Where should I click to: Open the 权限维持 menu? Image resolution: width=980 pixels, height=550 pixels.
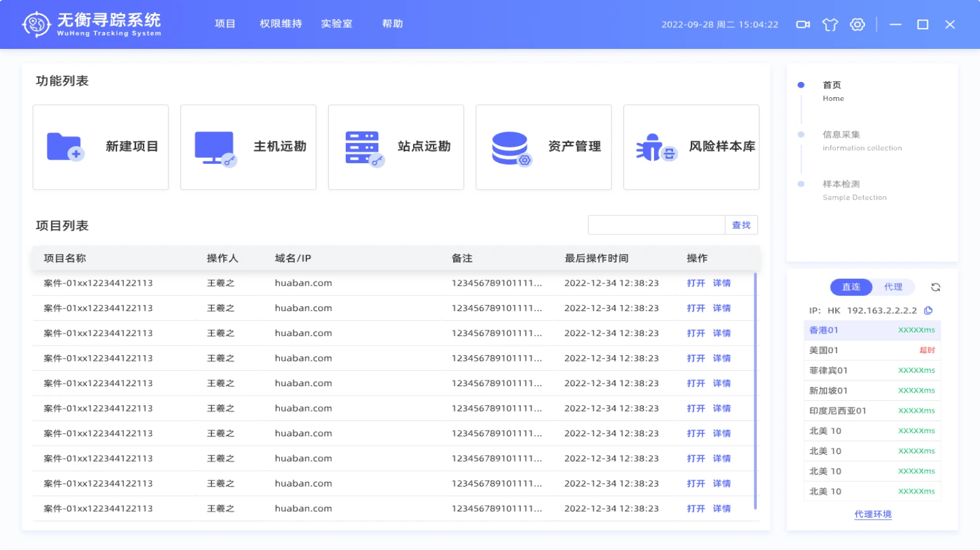pyautogui.click(x=280, y=23)
